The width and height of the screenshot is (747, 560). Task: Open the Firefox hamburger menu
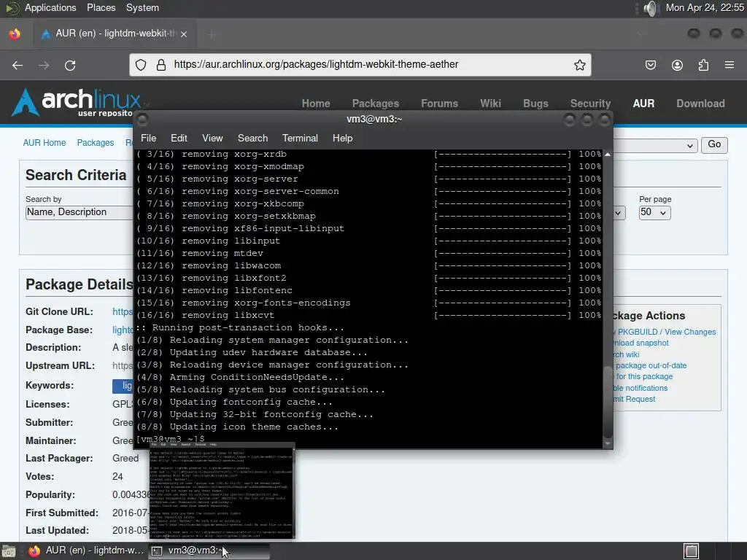coord(729,65)
